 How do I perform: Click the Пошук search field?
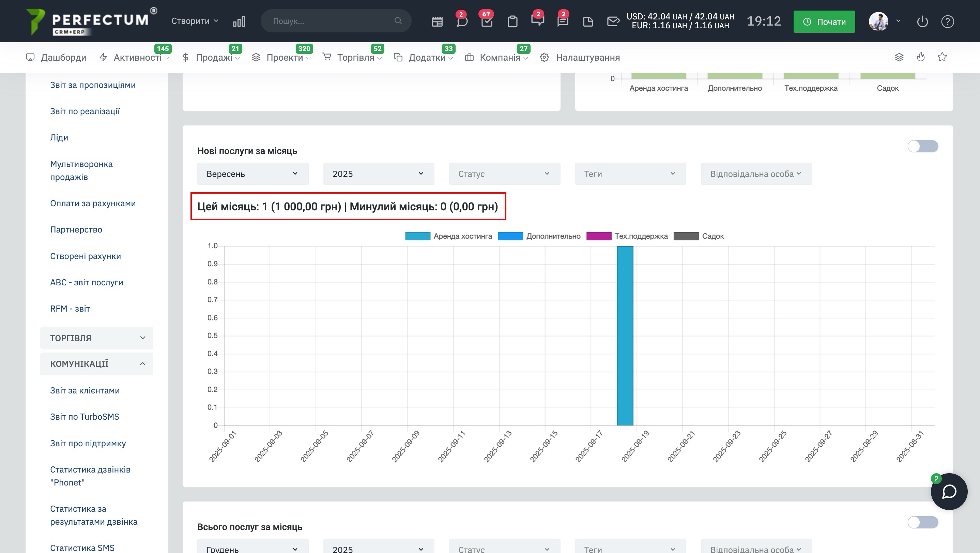coord(331,21)
